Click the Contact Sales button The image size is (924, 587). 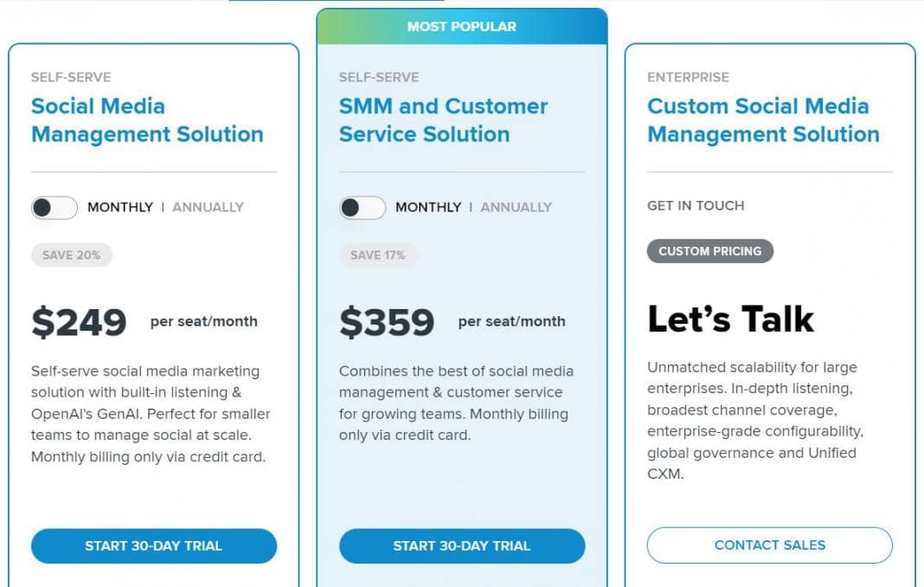(770, 545)
